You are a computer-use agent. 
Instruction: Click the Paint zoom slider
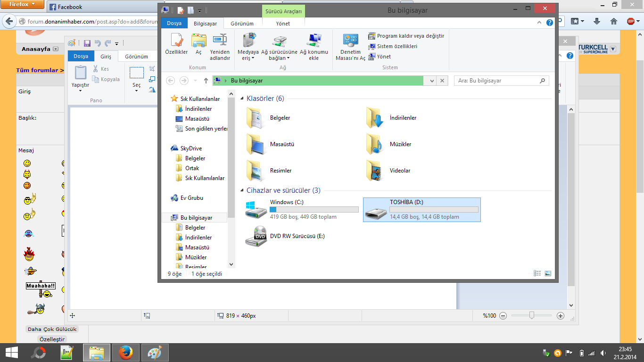coord(532,315)
